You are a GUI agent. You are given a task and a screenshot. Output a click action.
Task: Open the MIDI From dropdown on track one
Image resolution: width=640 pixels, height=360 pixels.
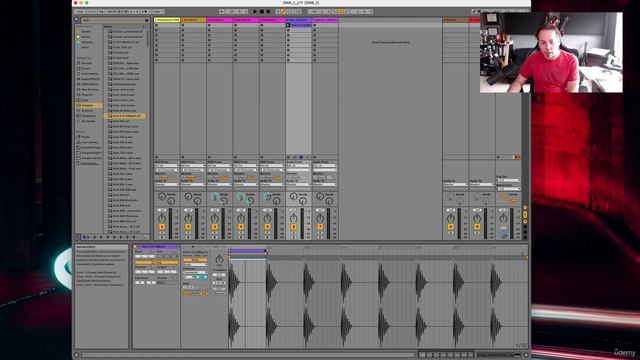167,166
